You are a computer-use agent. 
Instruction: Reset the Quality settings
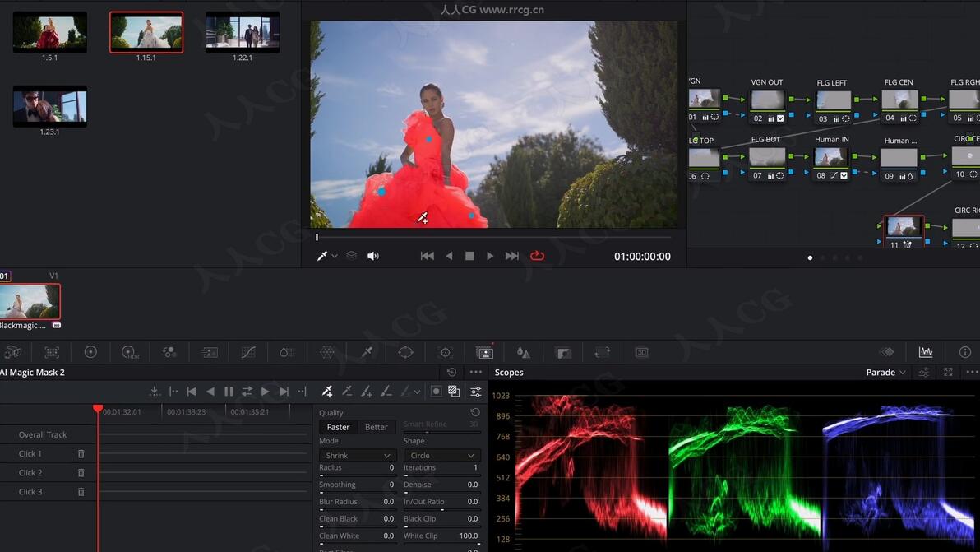coord(475,413)
